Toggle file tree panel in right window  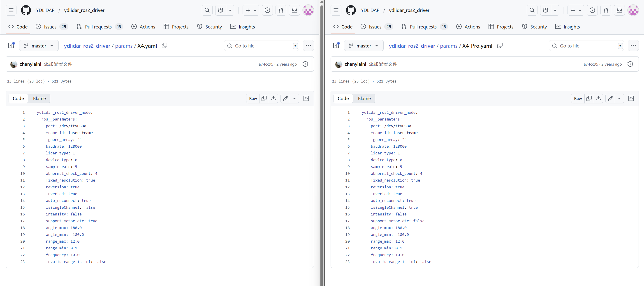(x=336, y=46)
